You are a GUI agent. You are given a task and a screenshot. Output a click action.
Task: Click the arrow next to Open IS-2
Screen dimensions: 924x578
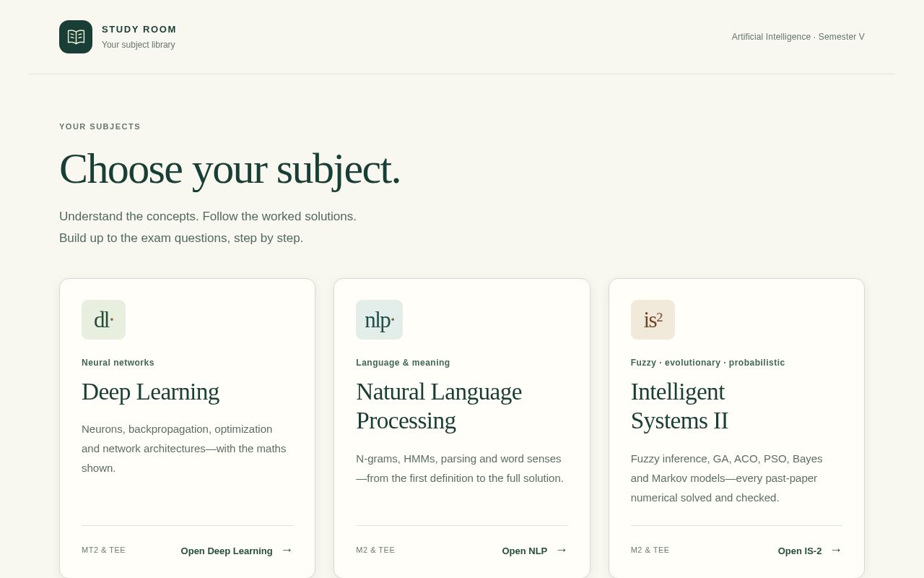[x=836, y=550]
